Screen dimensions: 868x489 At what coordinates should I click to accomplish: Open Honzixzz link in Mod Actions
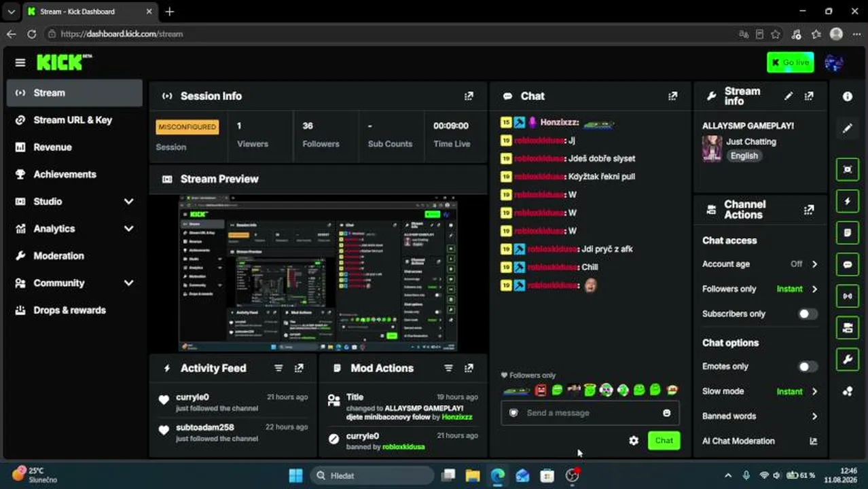456,417
